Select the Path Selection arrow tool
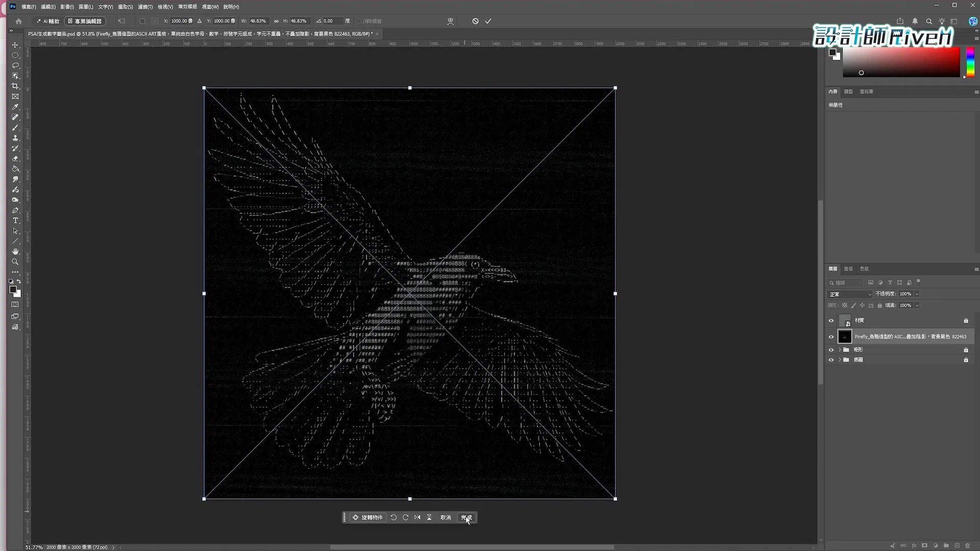This screenshot has height=551, width=980. click(x=15, y=231)
